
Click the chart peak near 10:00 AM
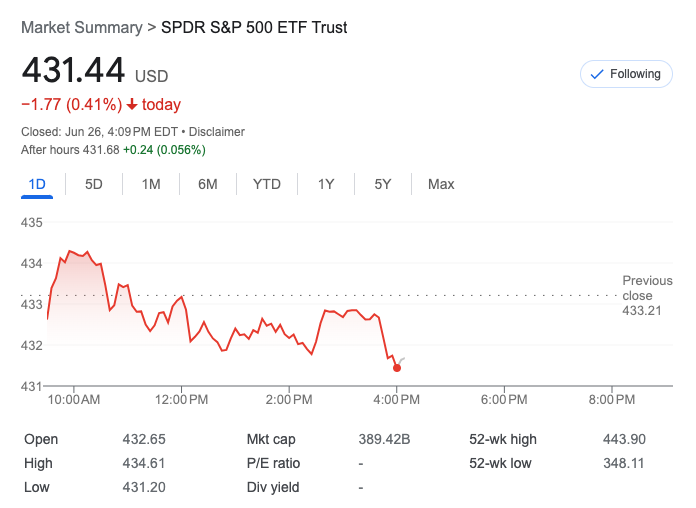(x=70, y=250)
